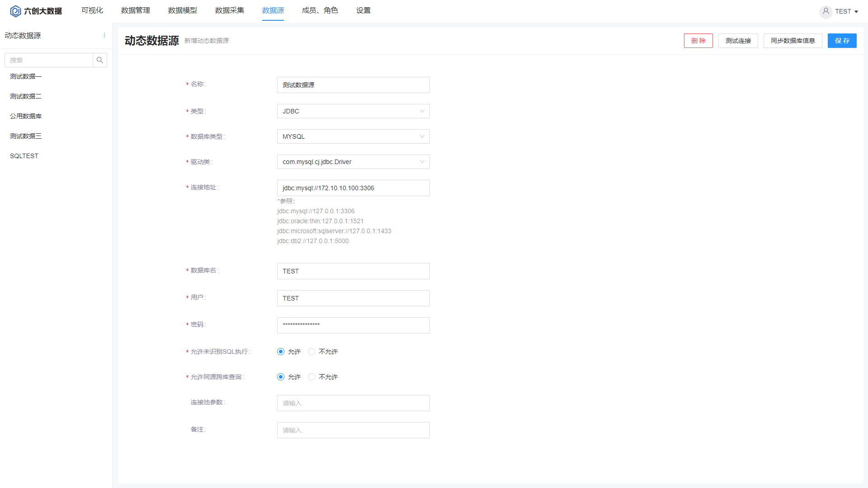Open the TEST account dropdown arrow
Viewport: 868px width, 488px height.
[x=856, y=12]
